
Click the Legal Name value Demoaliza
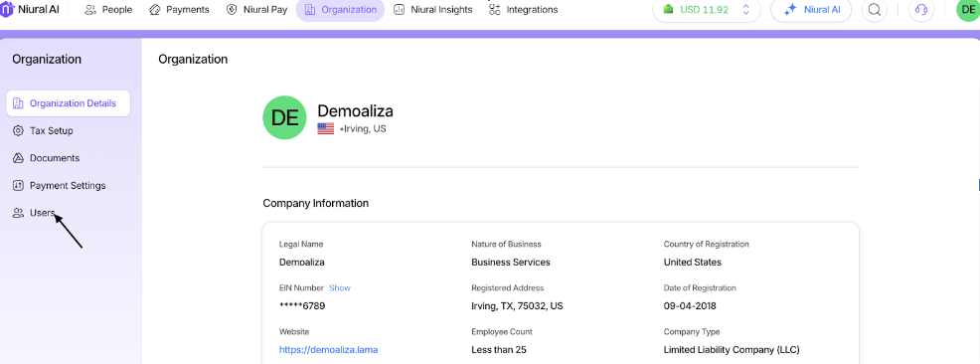coord(302,262)
